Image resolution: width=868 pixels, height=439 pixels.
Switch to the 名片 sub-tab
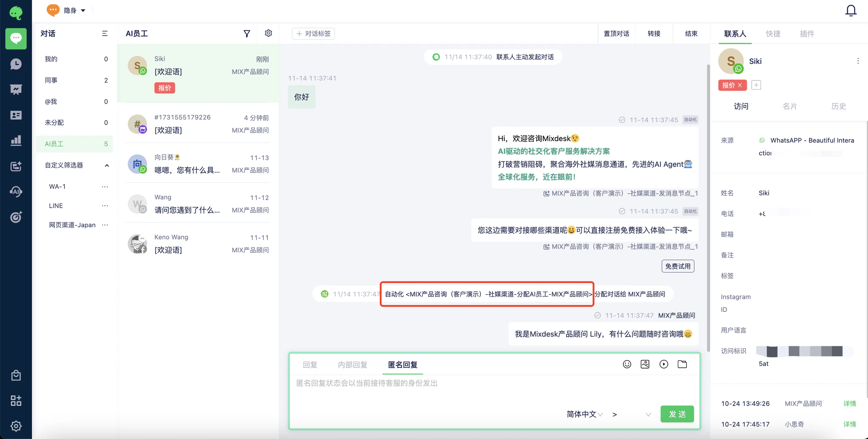(x=790, y=106)
